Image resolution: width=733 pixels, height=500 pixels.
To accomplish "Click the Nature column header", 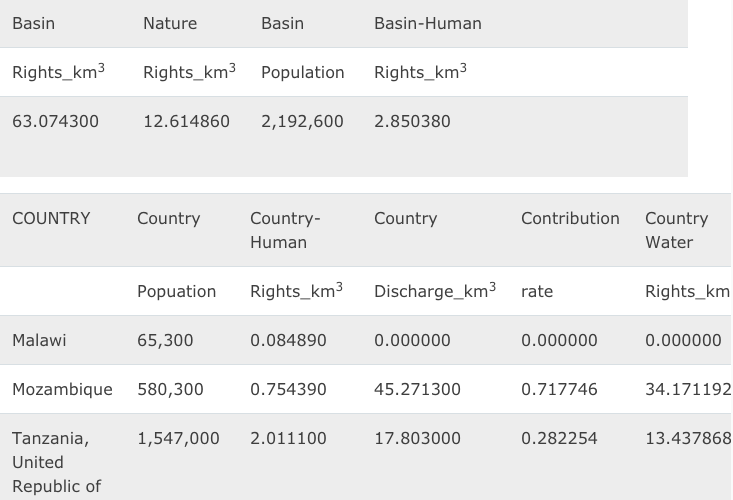I will click(x=170, y=23).
